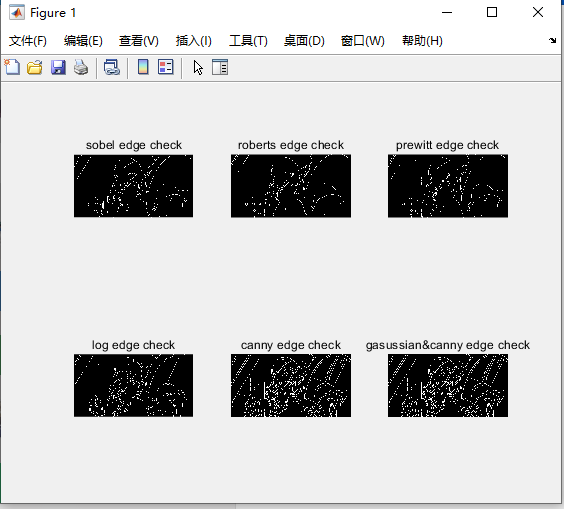Click the roberts edge check title text

click(291, 145)
